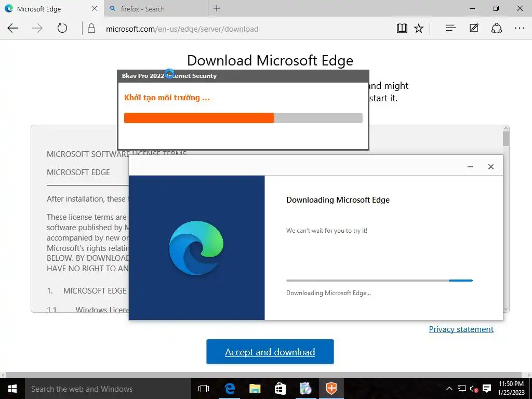Add page to favorites with star icon

[x=419, y=28]
